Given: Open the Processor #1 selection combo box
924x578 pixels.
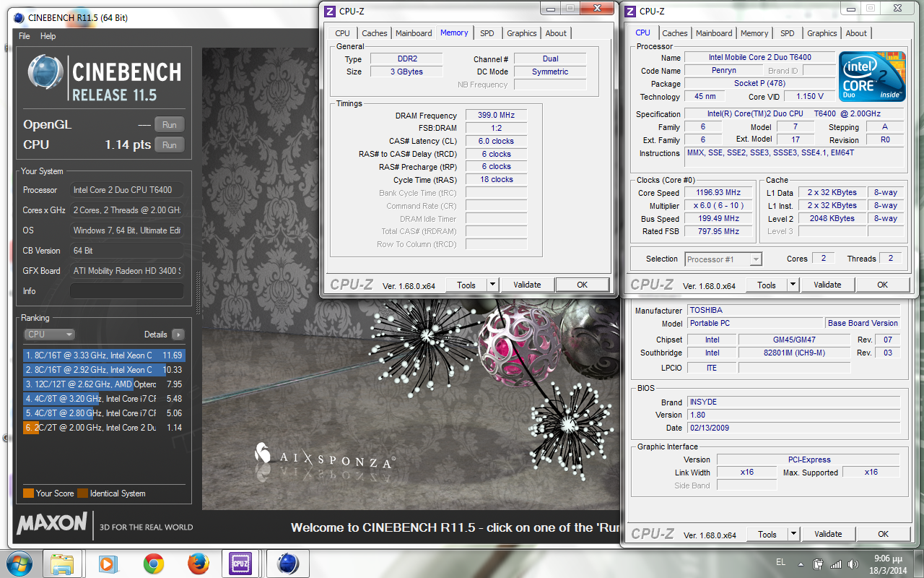Looking at the screenshot, I should 723,259.
